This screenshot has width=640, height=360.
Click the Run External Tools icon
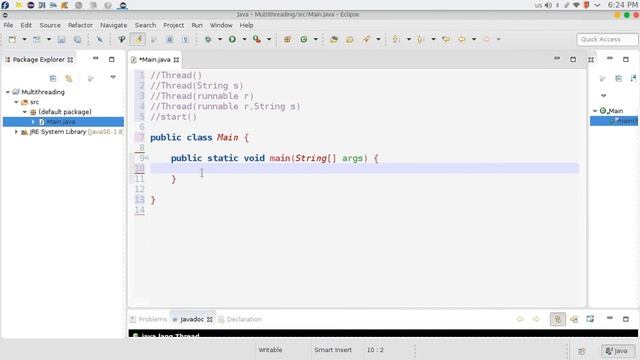click(257, 39)
